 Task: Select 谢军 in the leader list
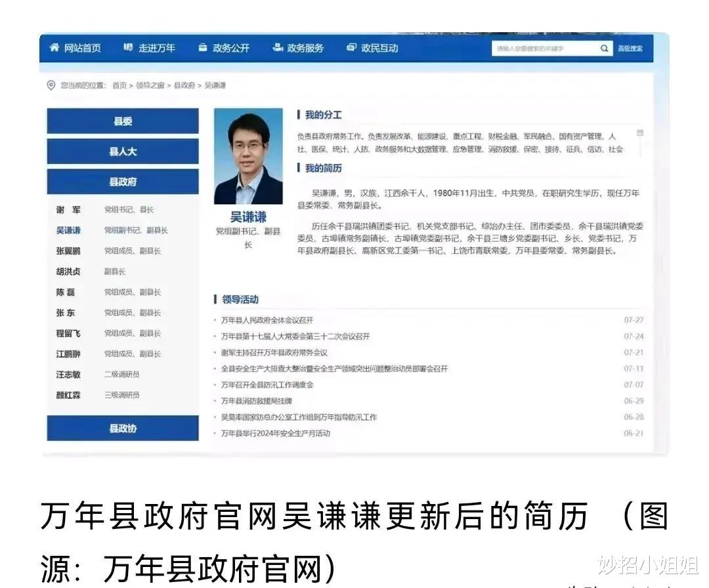tap(68, 210)
